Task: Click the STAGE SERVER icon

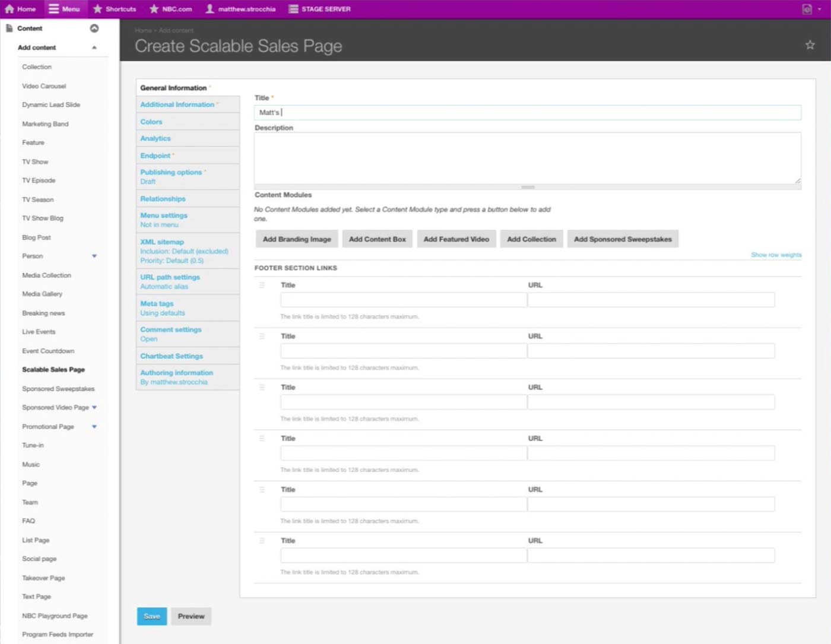Action: pyautogui.click(x=293, y=9)
